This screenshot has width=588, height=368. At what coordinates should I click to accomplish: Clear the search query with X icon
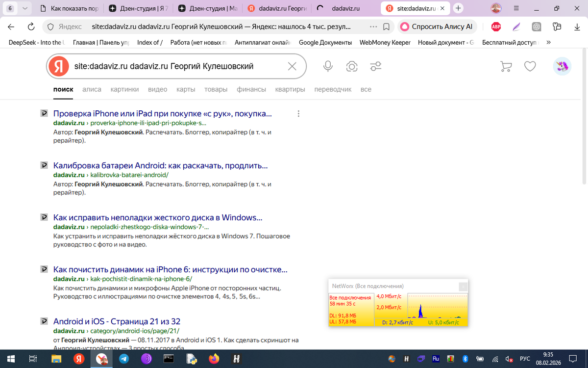coord(292,66)
